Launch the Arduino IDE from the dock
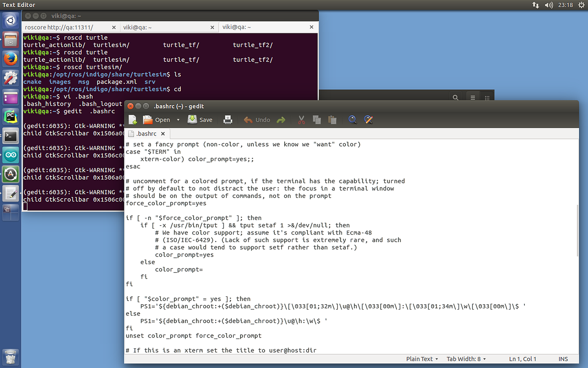 tap(10, 154)
